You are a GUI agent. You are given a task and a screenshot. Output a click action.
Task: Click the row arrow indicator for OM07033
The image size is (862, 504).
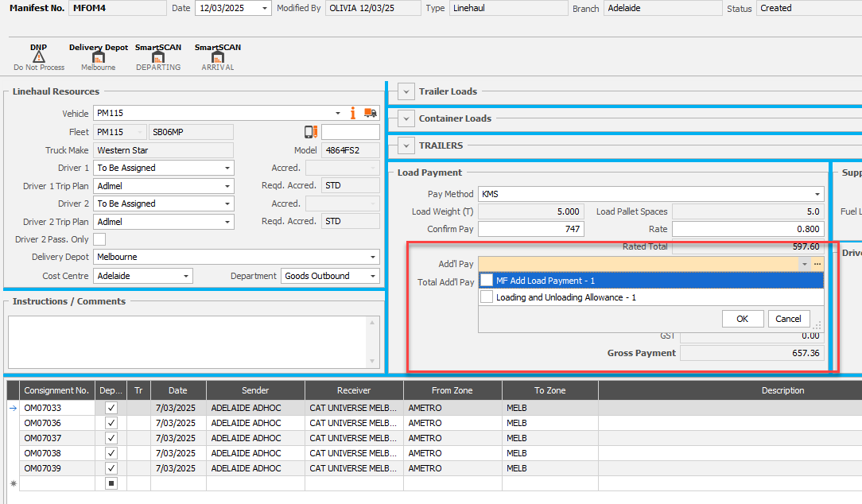[14, 409]
